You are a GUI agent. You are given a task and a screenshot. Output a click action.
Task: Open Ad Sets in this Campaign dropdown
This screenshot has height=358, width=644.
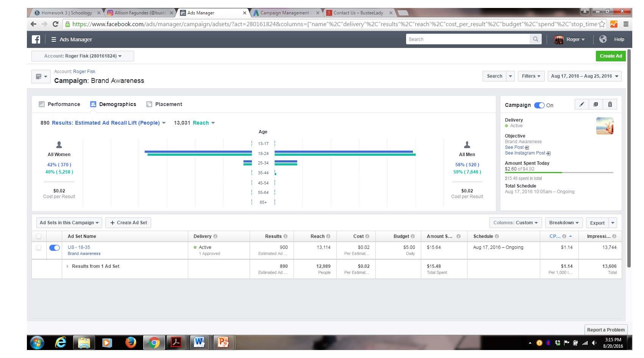coord(69,223)
